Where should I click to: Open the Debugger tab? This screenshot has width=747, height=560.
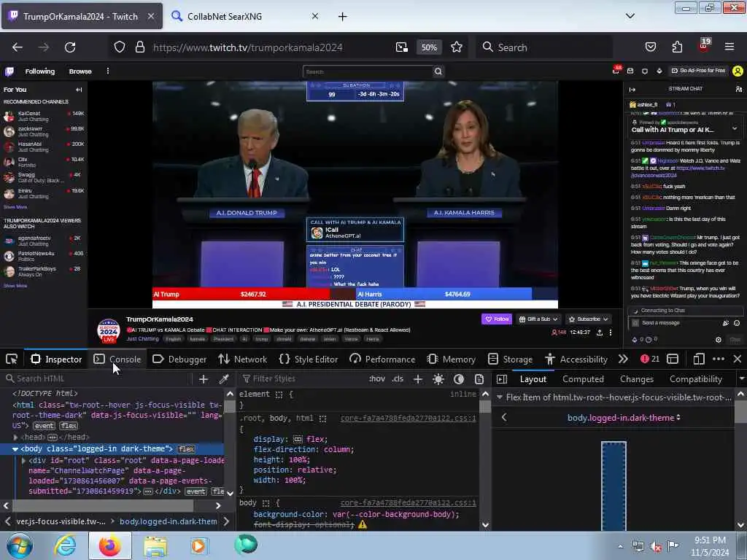179,359
